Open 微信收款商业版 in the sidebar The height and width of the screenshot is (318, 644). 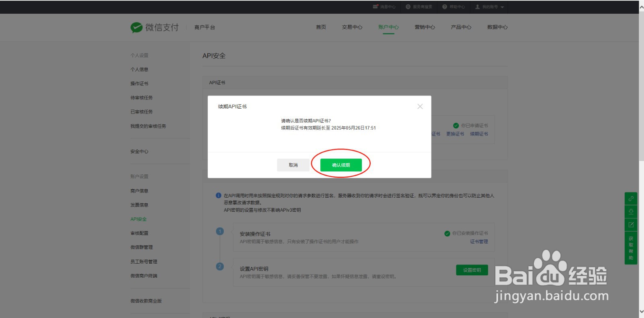coord(146,301)
